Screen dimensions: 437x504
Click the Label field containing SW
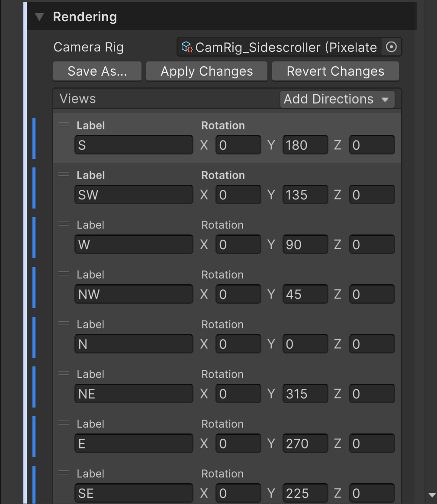[134, 195]
